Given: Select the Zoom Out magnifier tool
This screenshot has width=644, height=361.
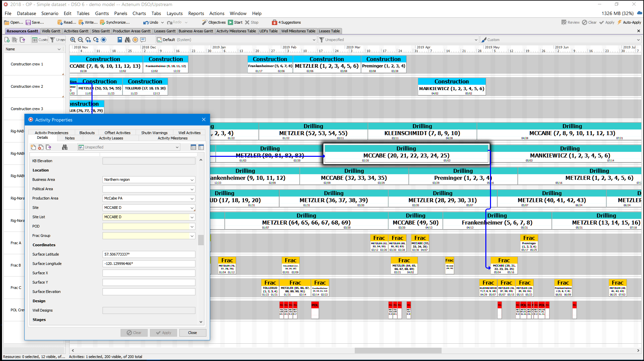Looking at the screenshot, I should [80, 39].
